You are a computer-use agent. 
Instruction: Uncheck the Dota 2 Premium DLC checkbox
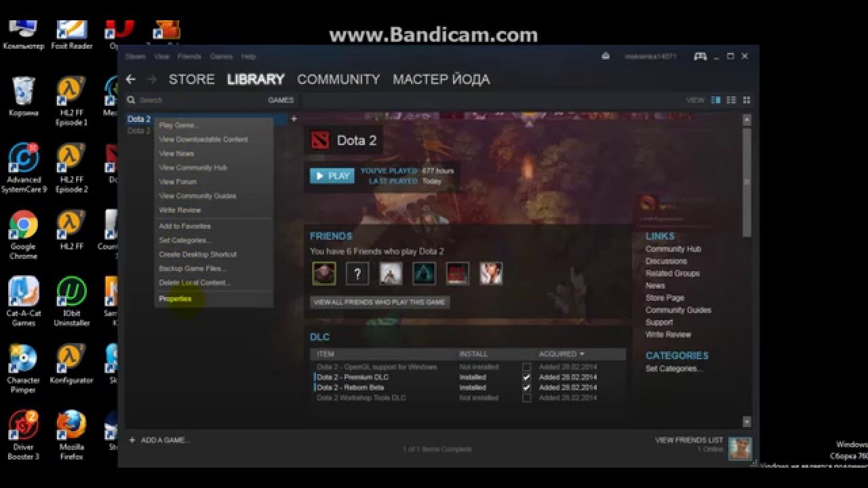526,377
